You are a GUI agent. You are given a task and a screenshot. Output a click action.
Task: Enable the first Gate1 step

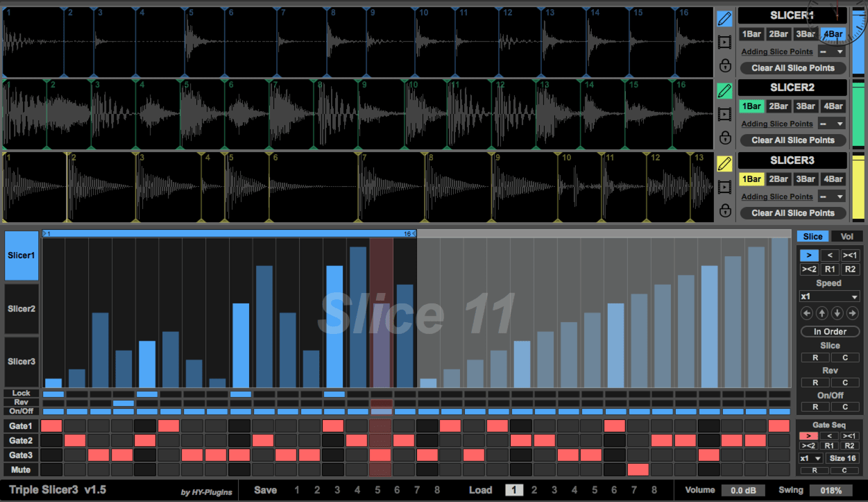tap(52, 426)
